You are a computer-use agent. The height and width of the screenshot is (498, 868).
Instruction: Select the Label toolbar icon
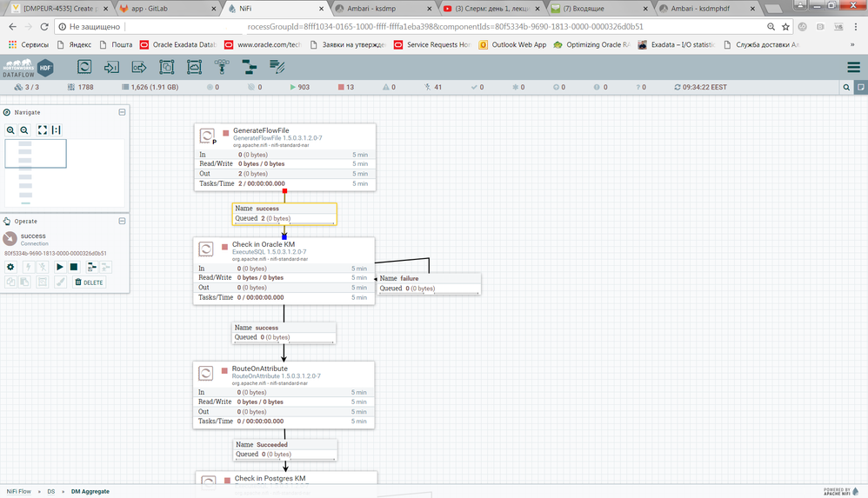click(277, 67)
